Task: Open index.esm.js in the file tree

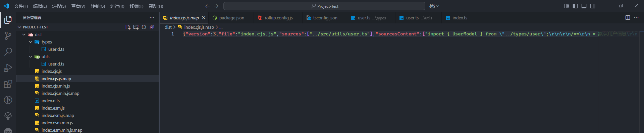Action: (53, 108)
